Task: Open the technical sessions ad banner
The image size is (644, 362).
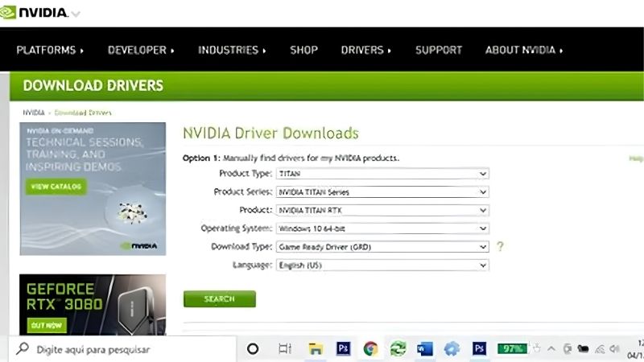Action: (93, 189)
